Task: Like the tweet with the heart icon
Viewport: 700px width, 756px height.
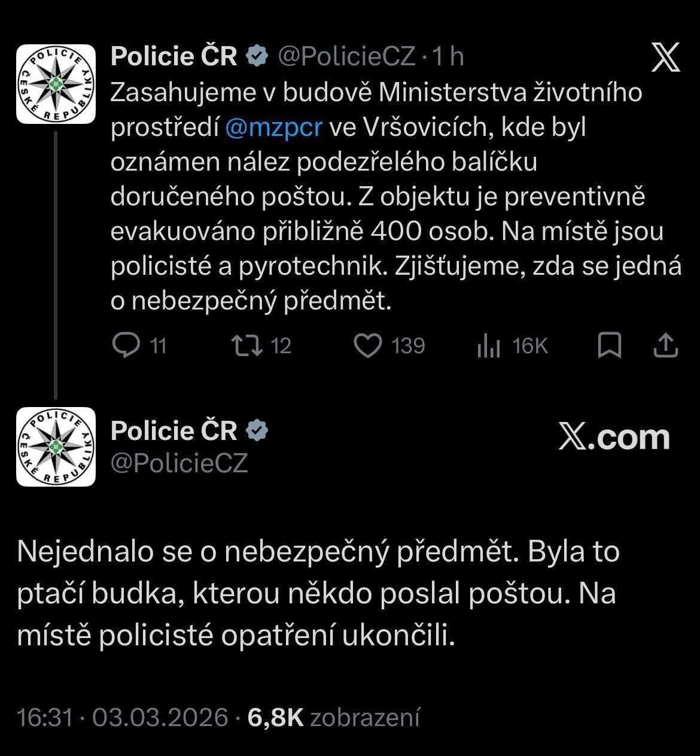Action: tap(368, 345)
